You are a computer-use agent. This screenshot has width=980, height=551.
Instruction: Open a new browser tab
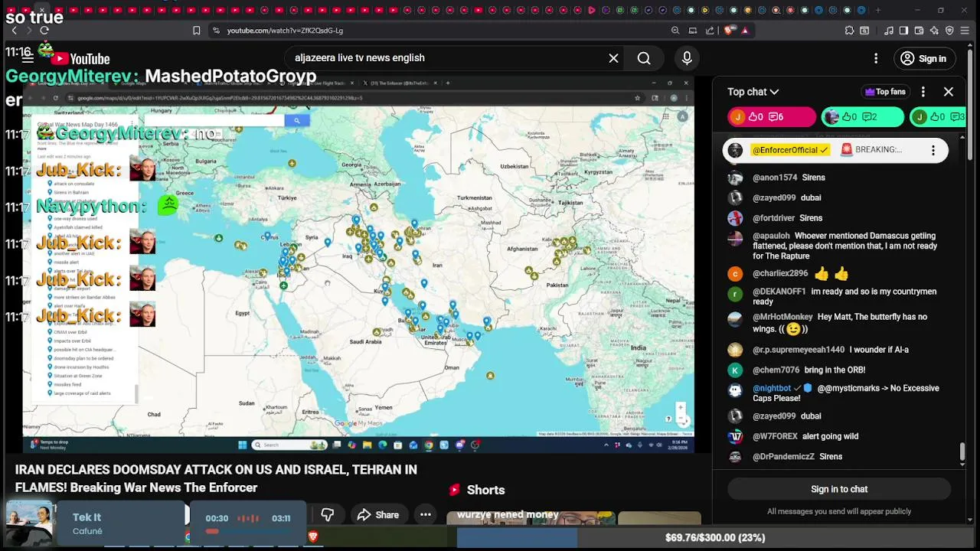click(877, 11)
